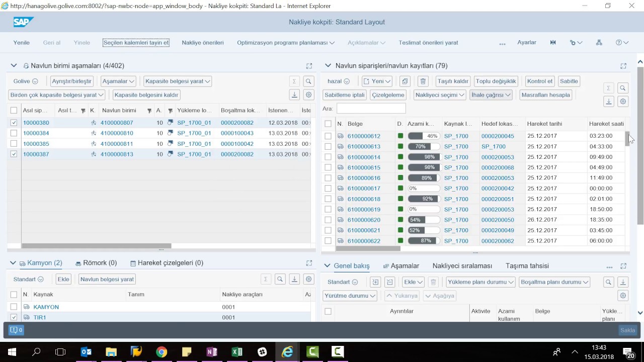
Task: Open settings gear in Genel bakış panel
Action: [623, 296]
